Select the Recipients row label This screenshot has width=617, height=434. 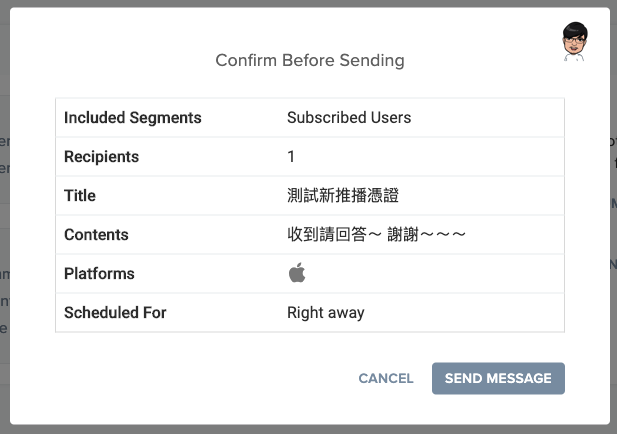tap(102, 157)
